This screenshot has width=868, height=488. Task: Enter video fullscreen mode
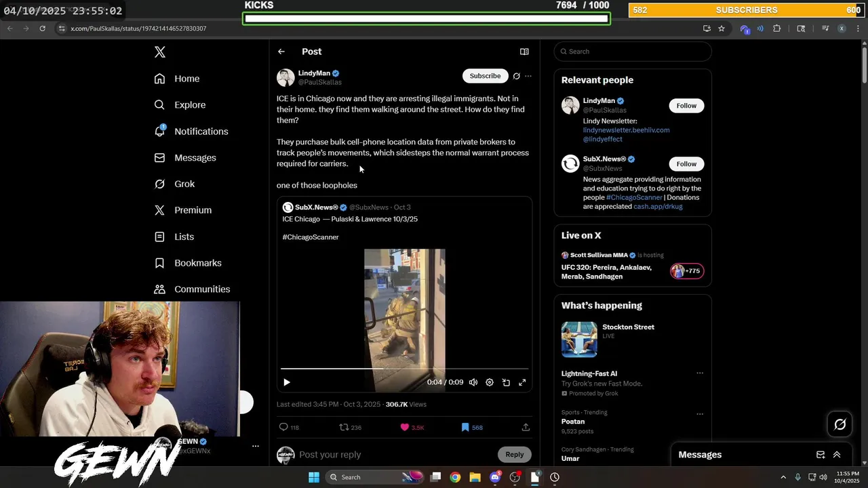(x=522, y=382)
